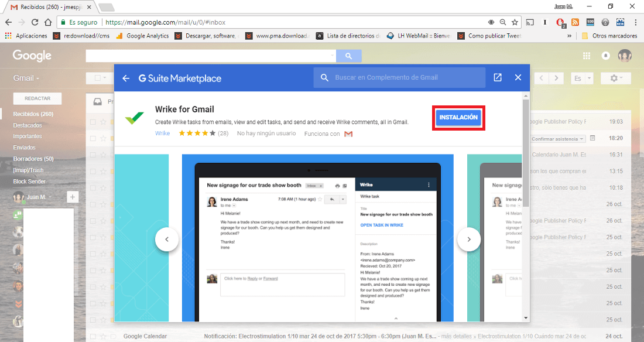Reload the page
Screen dimensions: 644x342
point(35,22)
